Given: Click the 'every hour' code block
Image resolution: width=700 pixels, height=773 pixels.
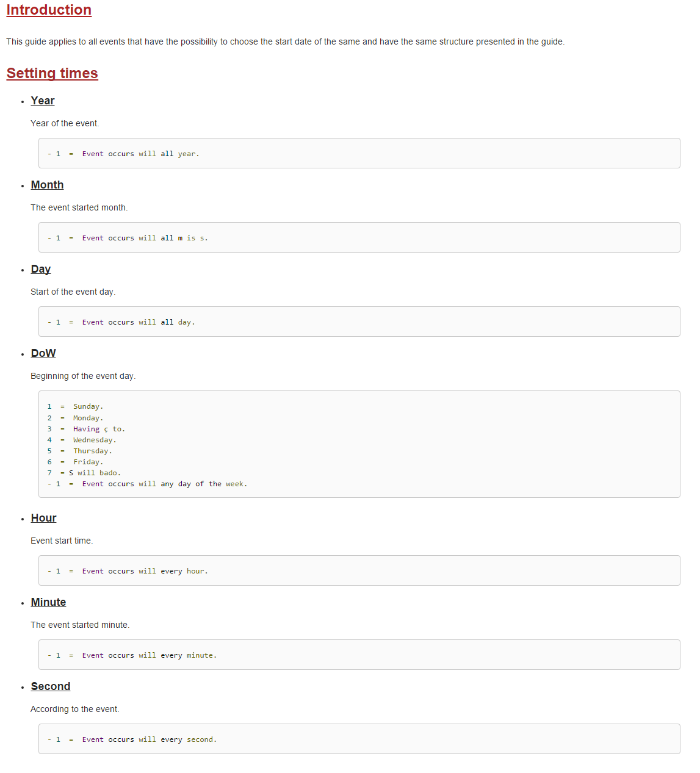Looking at the screenshot, I should coord(359,570).
